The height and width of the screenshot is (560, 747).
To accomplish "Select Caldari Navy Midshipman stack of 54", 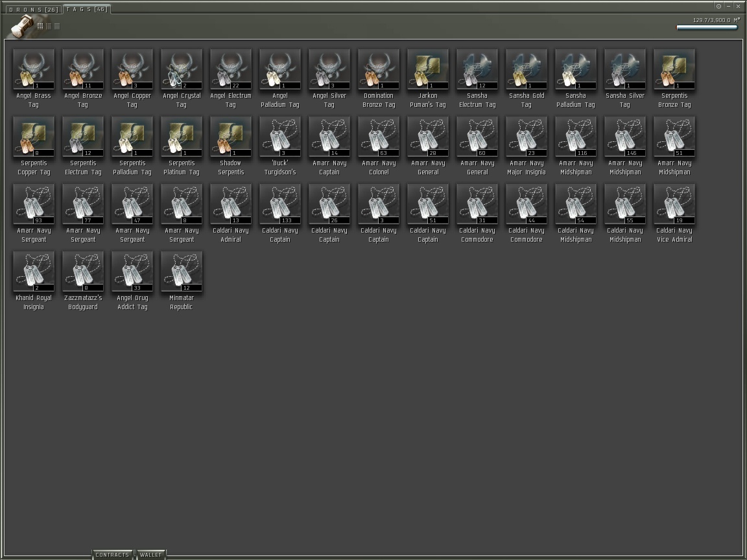I will click(x=576, y=204).
